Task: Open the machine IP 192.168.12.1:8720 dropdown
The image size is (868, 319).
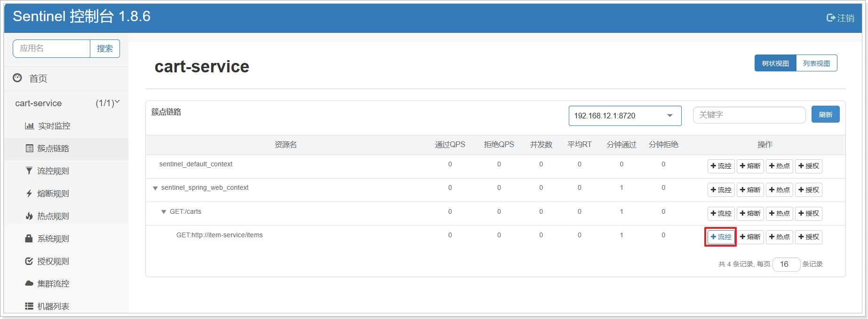Action: pos(625,116)
